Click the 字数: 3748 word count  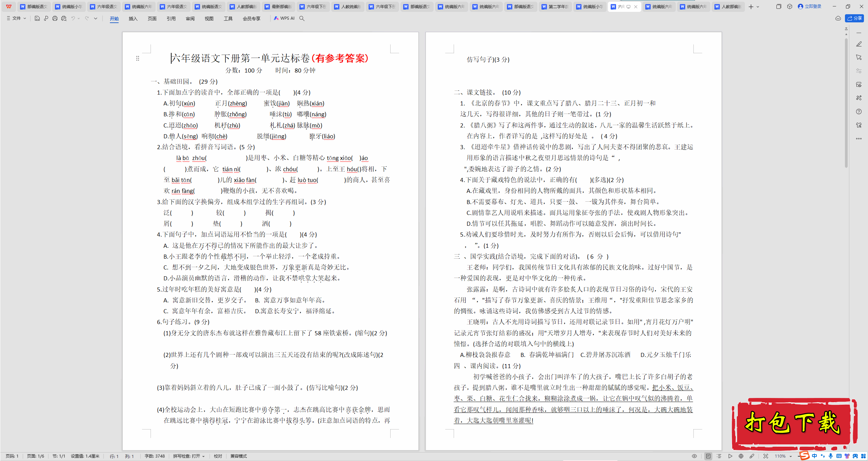(x=155, y=456)
